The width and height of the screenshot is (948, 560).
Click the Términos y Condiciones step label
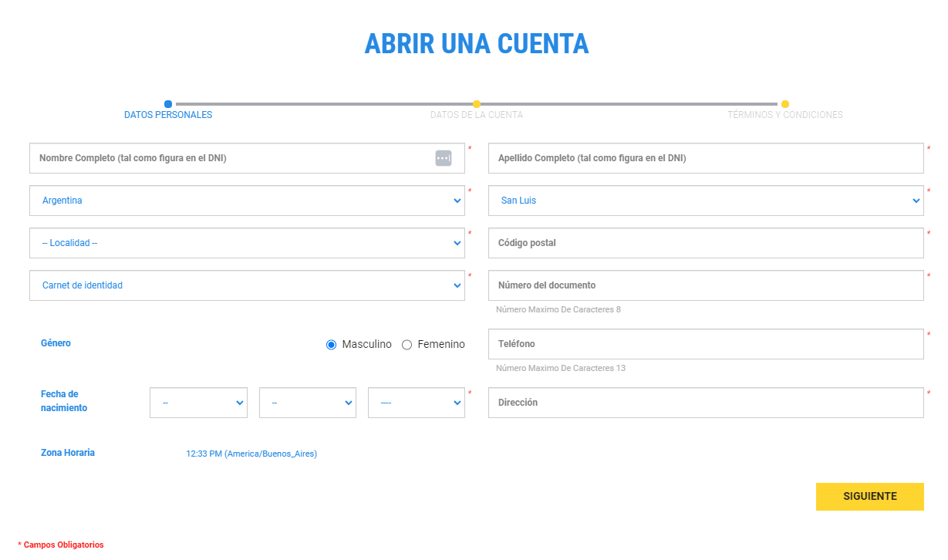[785, 114]
